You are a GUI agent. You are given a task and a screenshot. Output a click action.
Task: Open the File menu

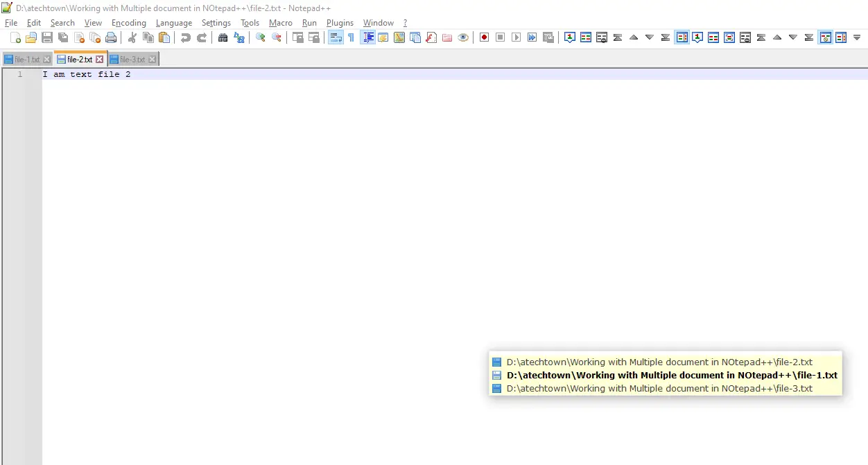tap(10, 23)
